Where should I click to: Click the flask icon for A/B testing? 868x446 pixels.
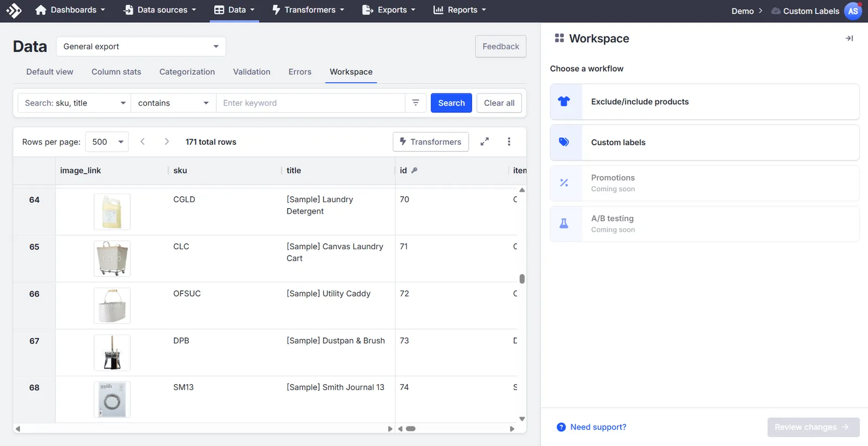pyautogui.click(x=564, y=224)
